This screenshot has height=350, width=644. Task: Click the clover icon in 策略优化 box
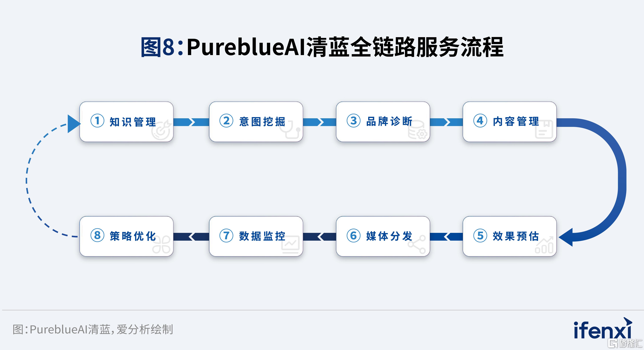point(161,244)
